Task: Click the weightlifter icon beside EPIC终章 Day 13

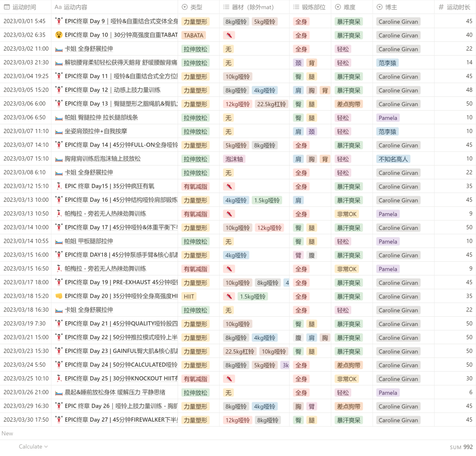Action: point(59,104)
